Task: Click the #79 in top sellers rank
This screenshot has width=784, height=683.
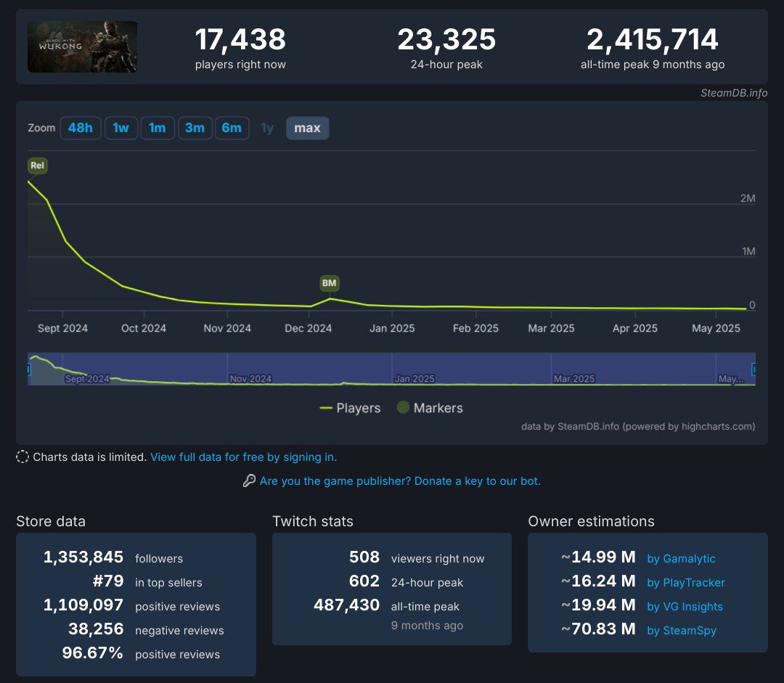Action: [x=108, y=581]
